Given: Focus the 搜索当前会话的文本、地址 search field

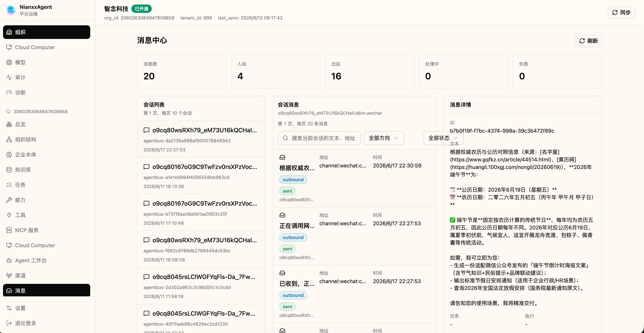Looking at the screenshot, I should (319, 138).
